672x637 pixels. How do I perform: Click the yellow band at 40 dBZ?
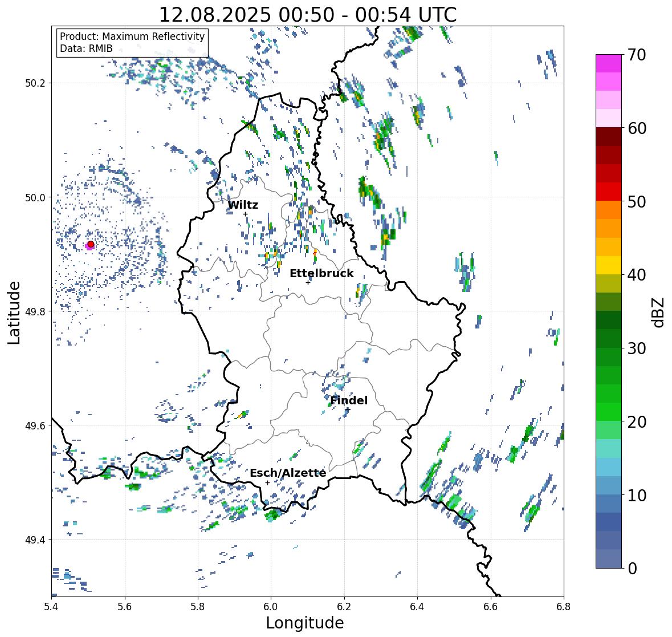(609, 265)
